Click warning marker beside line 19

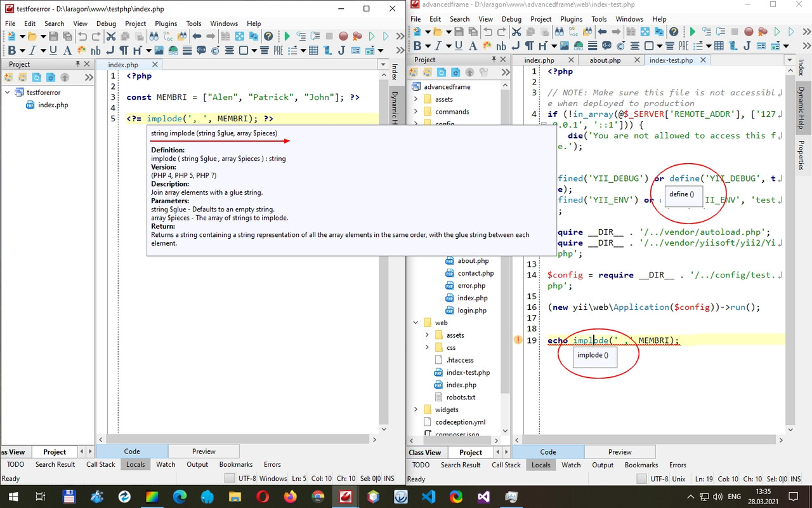[x=518, y=340]
